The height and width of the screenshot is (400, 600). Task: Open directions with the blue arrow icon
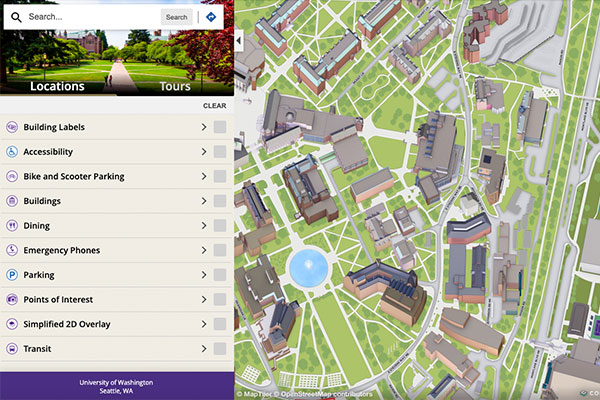pyautogui.click(x=211, y=17)
